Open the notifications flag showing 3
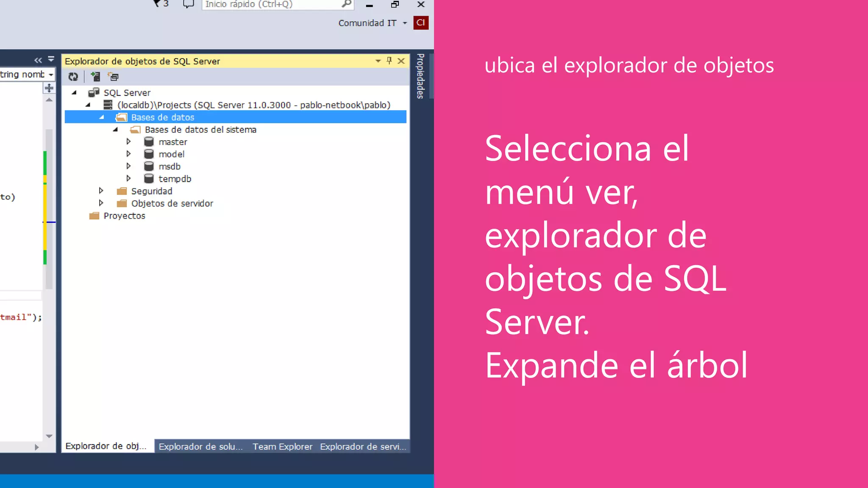868x488 pixels. point(161,4)
